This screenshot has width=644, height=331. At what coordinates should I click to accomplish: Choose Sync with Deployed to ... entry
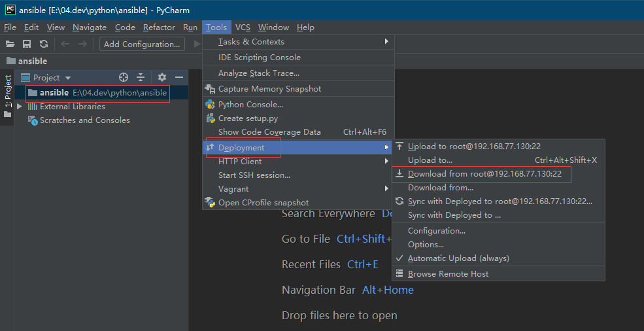click(499, 215)
